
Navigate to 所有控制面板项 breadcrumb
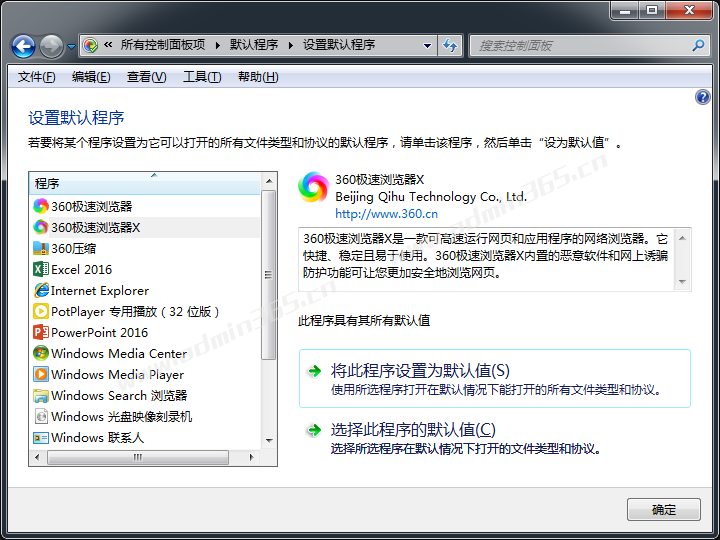163,45
